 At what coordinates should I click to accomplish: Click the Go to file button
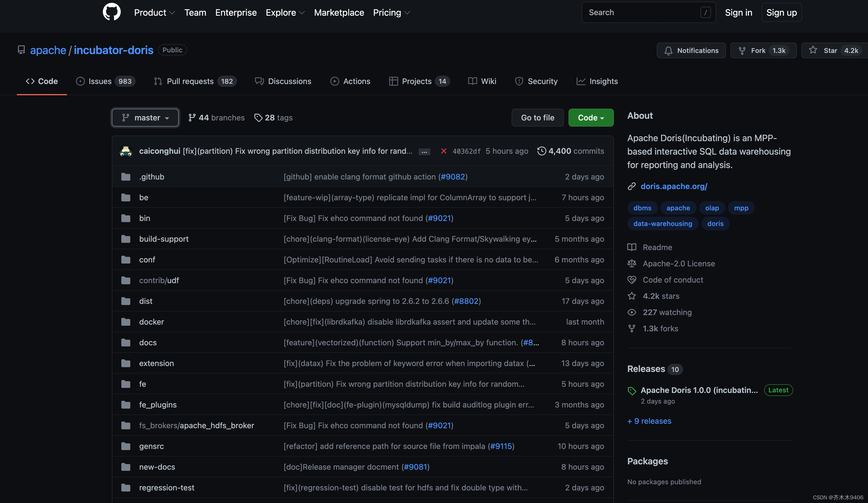[537, 118]
